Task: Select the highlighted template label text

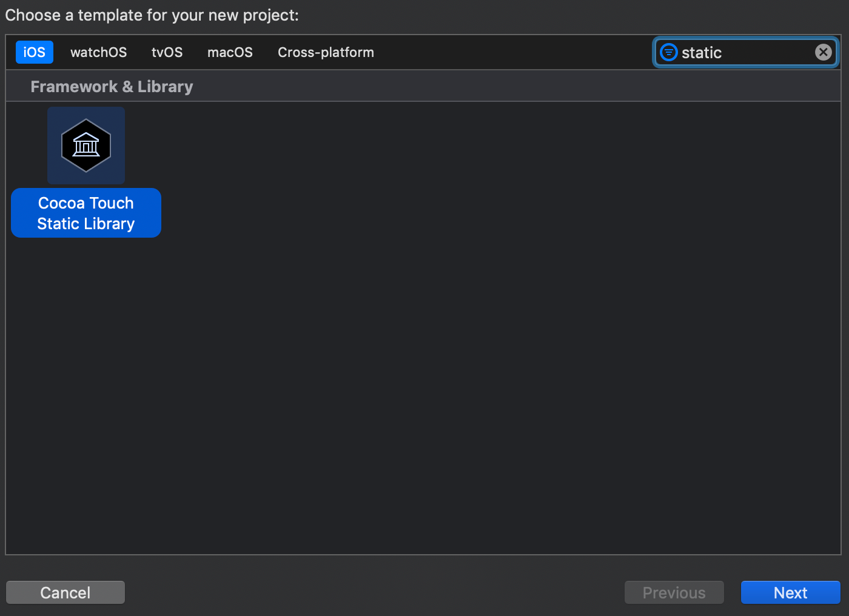Action: pos(86,213)
